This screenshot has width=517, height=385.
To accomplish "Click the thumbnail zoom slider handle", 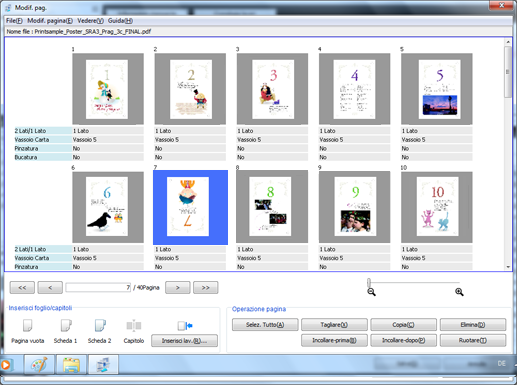I will (x=369, y=283).
